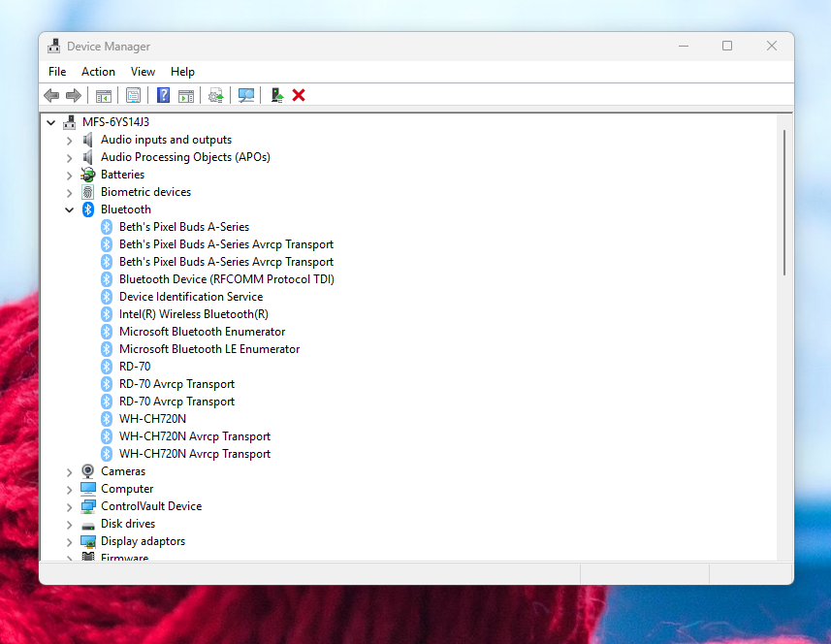The height and width of the screenshot is (644, 831).
Task: Select Device Identification Service
Action: 191,297
